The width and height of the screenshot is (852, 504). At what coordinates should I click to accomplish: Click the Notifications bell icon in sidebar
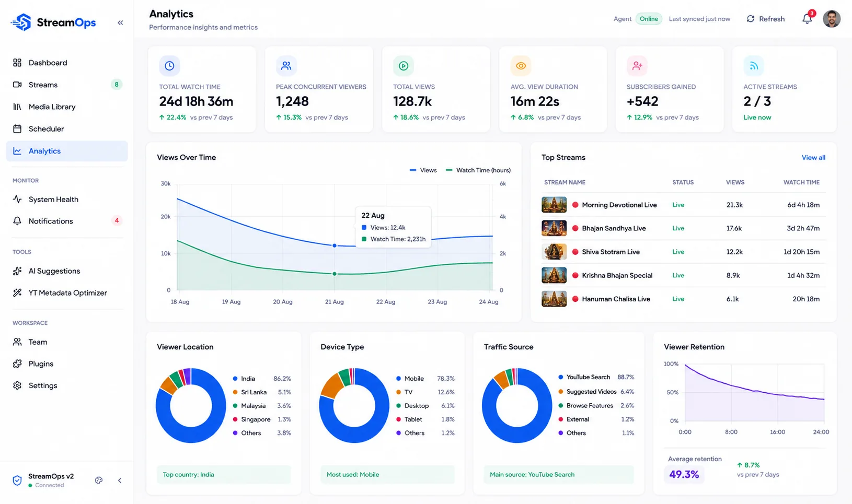coord(17,221)
